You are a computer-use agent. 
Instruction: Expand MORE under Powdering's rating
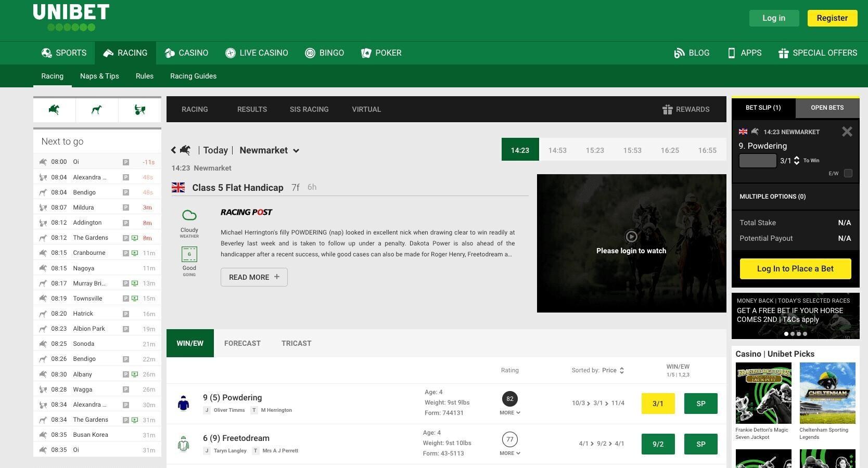click(509, 413)
